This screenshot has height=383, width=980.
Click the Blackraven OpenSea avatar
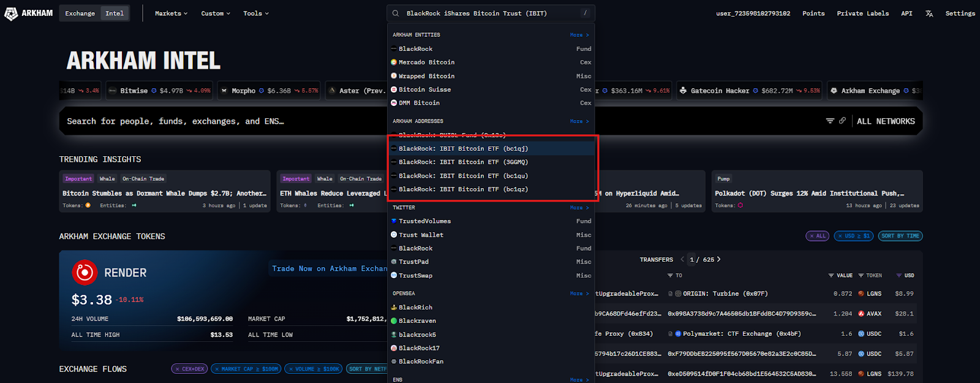tap(394, 320)
